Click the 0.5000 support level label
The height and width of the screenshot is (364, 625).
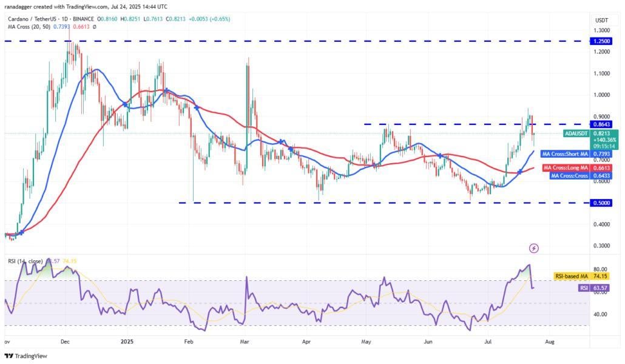pyautogui.click(x=601, y=203)
